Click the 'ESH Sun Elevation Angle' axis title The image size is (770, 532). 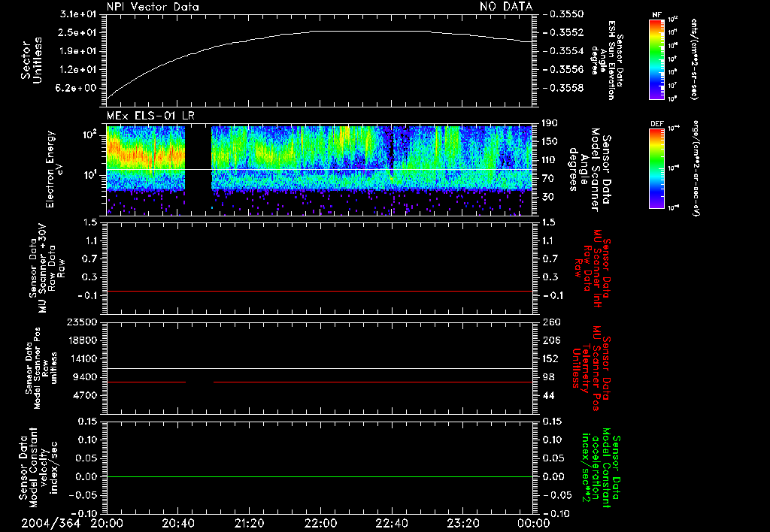tap(607, 60)
